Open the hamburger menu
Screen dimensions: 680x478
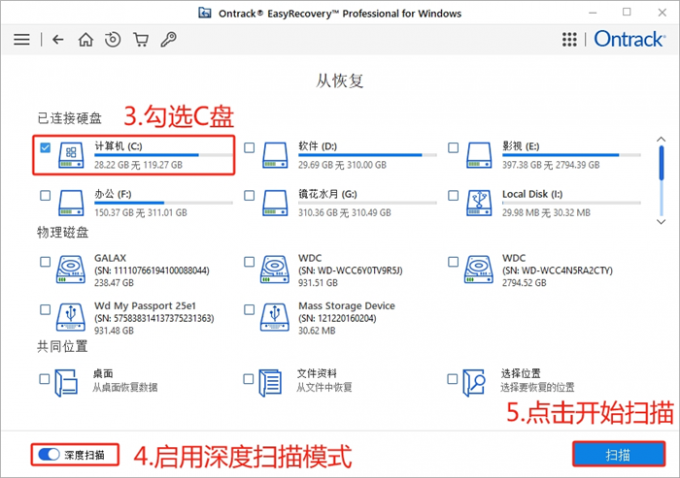21,40
